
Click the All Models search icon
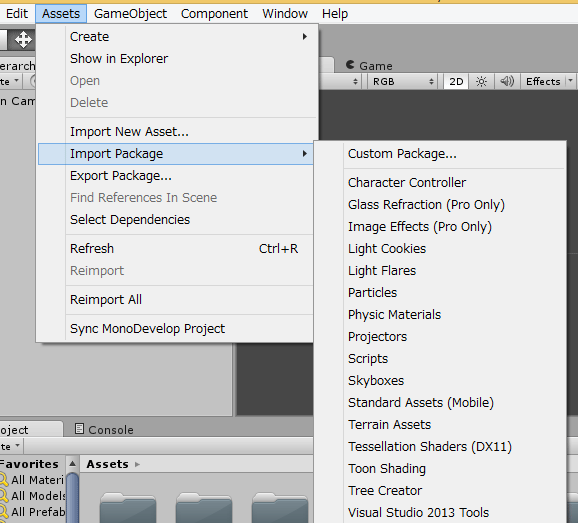(3, 496)
